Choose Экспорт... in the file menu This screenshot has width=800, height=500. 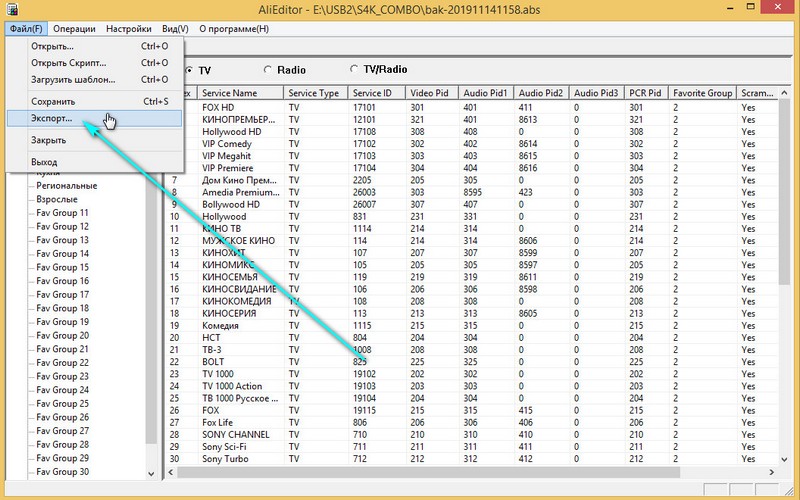(94, 118)
